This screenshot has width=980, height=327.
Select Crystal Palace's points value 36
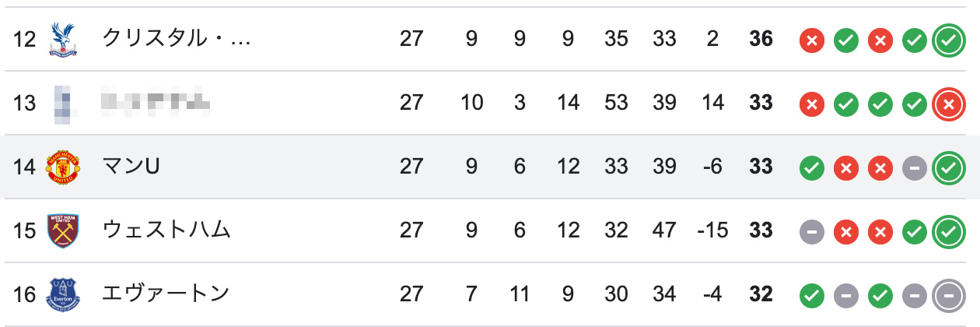761,39
